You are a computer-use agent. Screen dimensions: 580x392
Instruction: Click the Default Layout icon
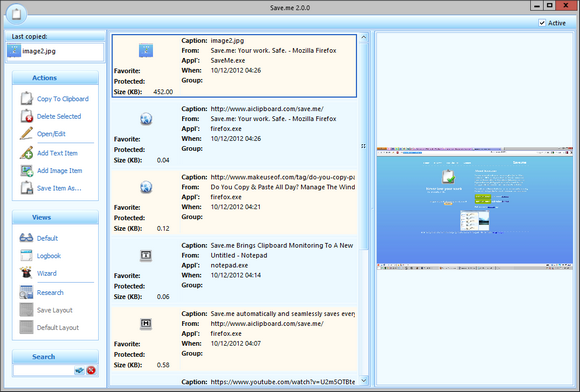click(x=26, y=327)
